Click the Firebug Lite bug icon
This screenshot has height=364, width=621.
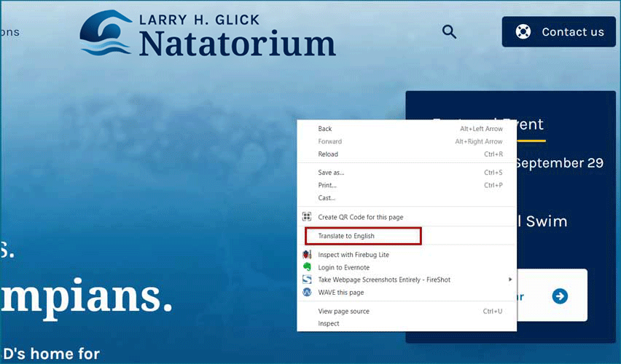(307, 254)
